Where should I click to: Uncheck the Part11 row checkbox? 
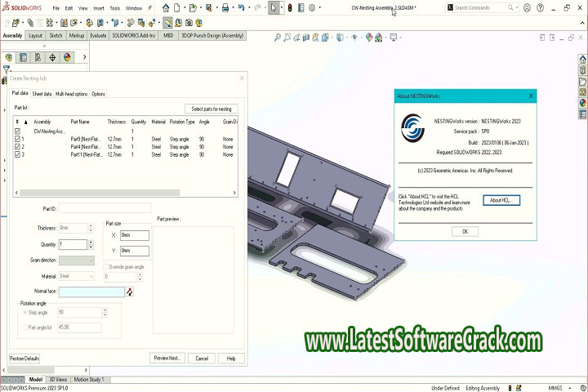17,154
